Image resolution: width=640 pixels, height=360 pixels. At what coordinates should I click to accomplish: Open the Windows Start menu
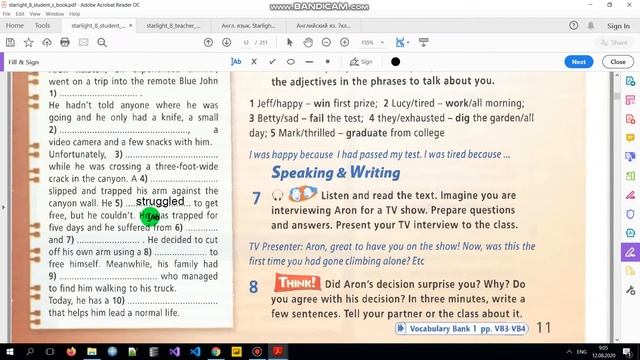tap(9, 351)
